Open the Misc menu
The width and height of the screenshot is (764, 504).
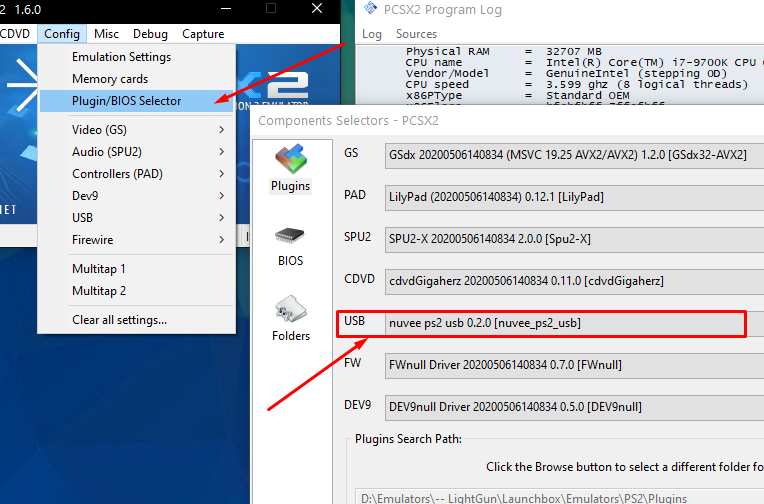point(106,34)
